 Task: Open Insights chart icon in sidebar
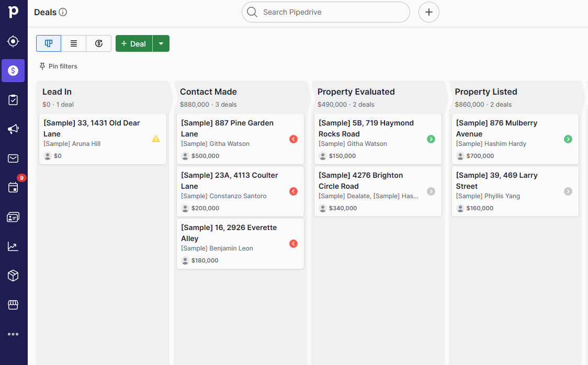[x=13, y=246]
